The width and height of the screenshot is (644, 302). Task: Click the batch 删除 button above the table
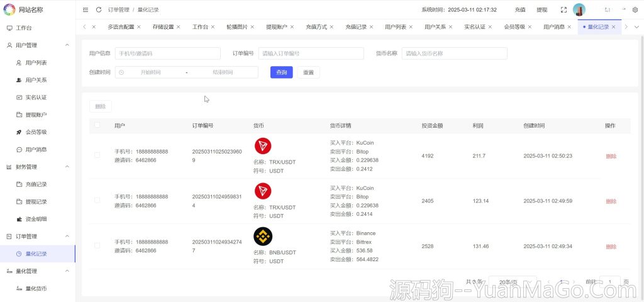pos(101,106)
